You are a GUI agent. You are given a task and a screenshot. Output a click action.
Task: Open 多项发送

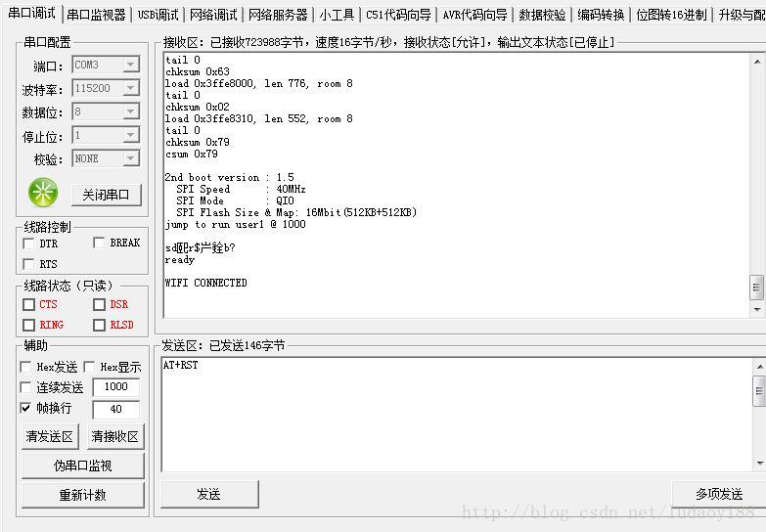point(719,495)
